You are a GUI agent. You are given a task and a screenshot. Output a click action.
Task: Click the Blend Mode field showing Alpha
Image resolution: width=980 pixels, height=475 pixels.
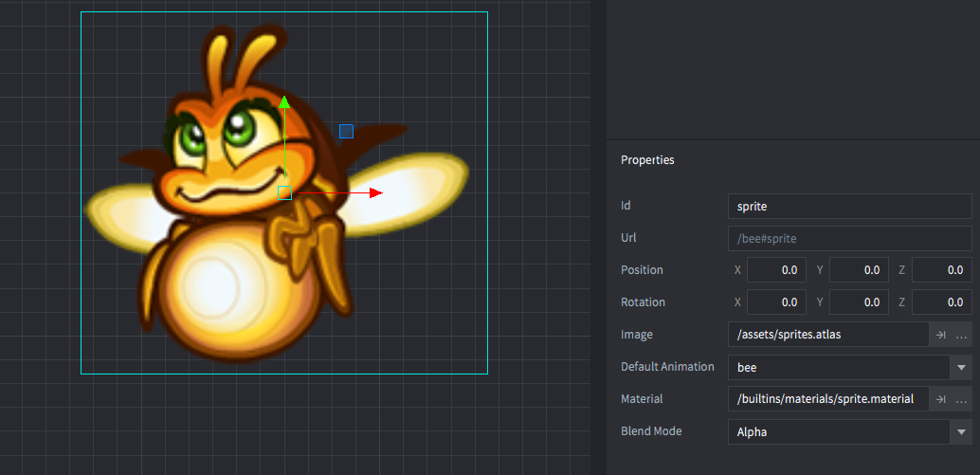pyautogui.click(x=840, y=432)
